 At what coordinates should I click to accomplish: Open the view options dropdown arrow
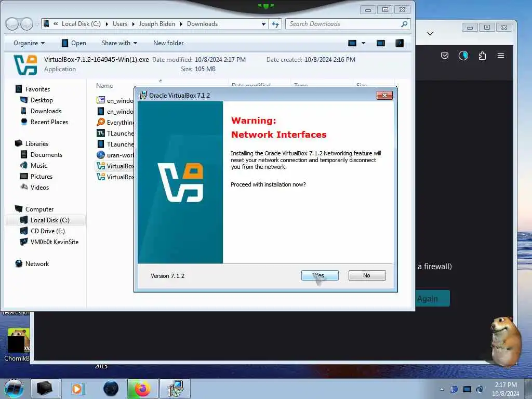(363, 43)
